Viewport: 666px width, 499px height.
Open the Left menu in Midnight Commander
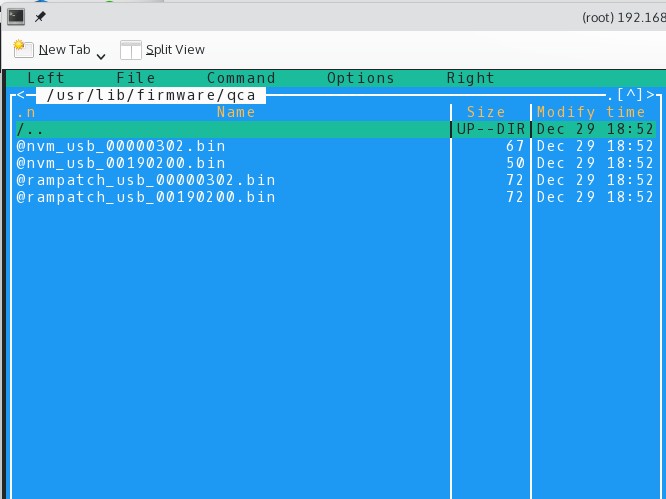point(46,78)
